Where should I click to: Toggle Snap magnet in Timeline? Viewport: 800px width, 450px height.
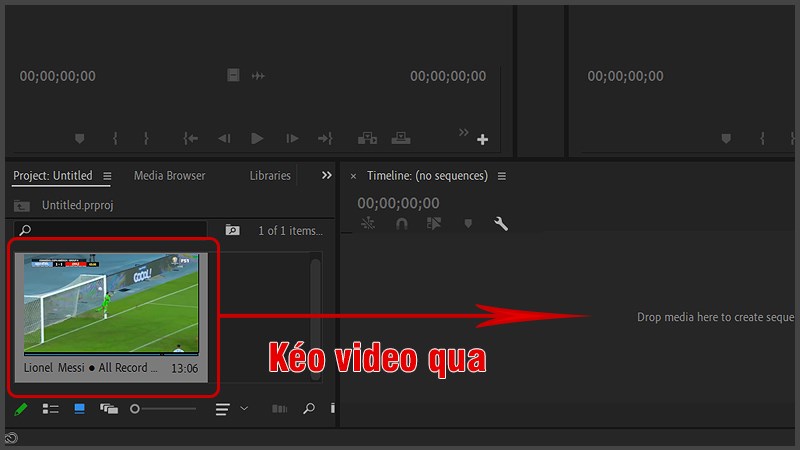tap(402, 223)
